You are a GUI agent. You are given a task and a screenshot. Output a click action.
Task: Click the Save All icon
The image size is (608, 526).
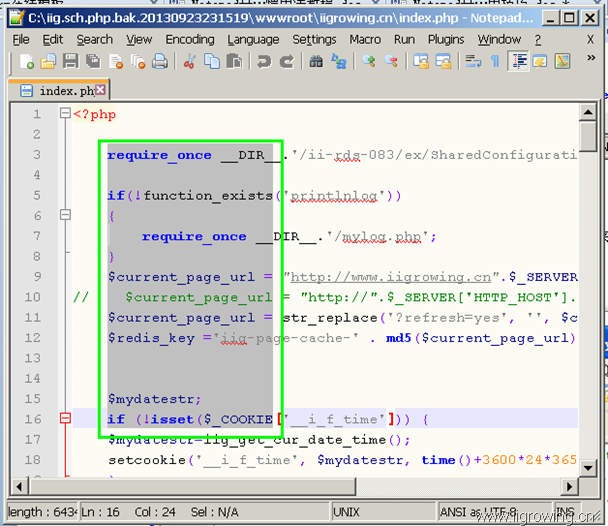93,62
